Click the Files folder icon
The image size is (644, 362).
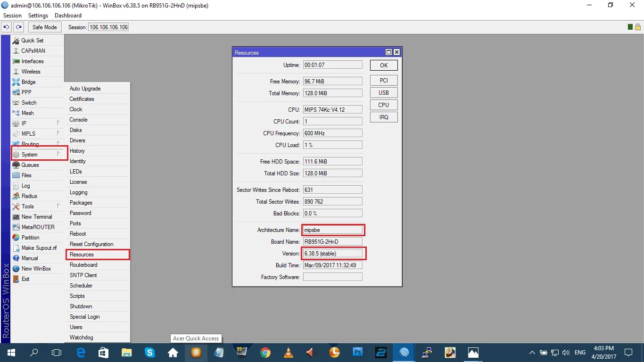(16, 175)
